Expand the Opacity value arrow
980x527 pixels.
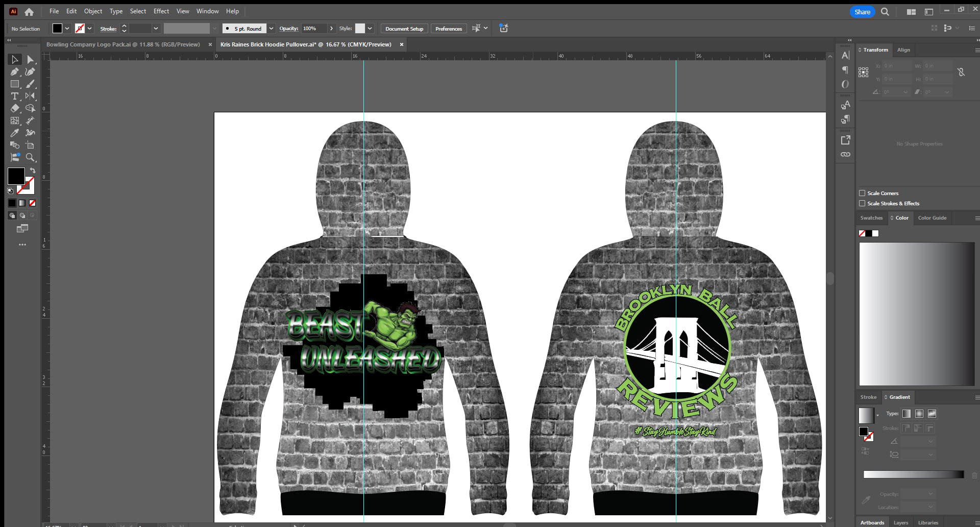click(x=331, y=29)
